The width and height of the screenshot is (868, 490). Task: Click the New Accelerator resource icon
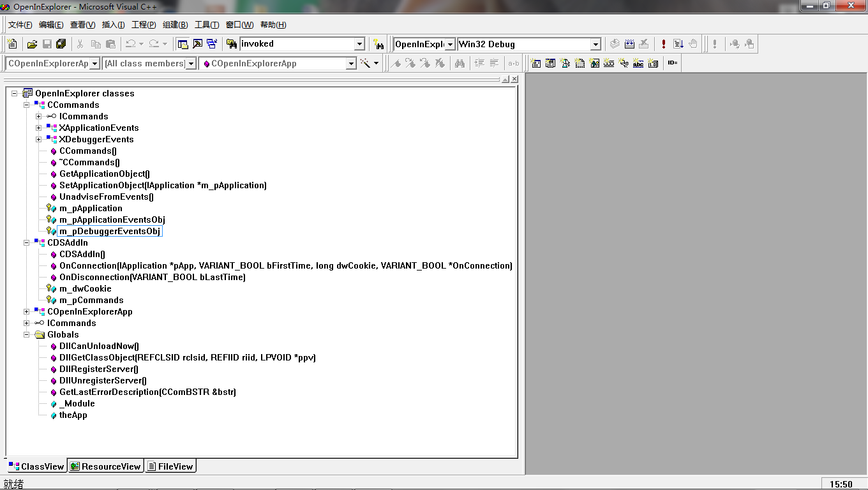click(x=624, y=63)
